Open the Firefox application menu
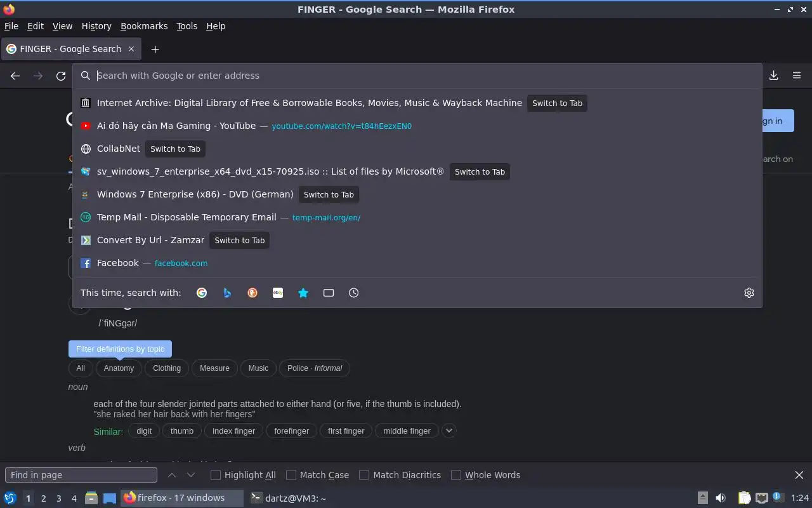Image resolution: width=812 pixels, height=508 pixels. pyautogui.click(x=797, y=76)
